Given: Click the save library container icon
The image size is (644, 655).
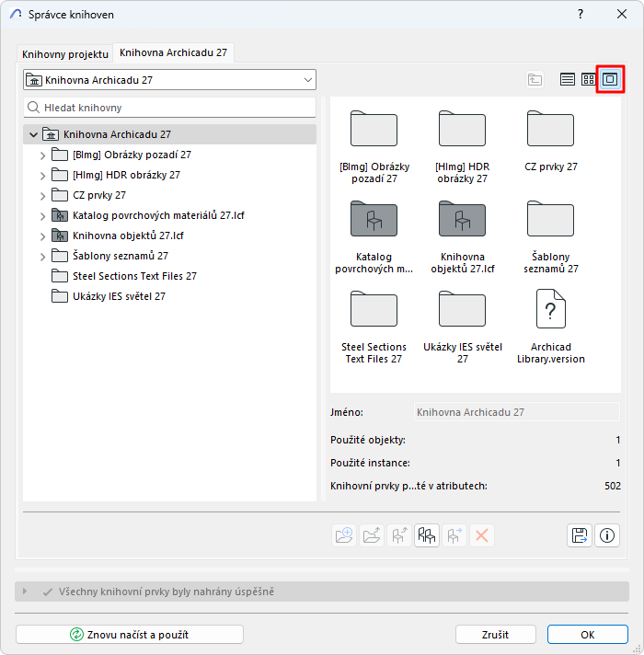Looking at the screenshot, I should click(x=580, y=535).
